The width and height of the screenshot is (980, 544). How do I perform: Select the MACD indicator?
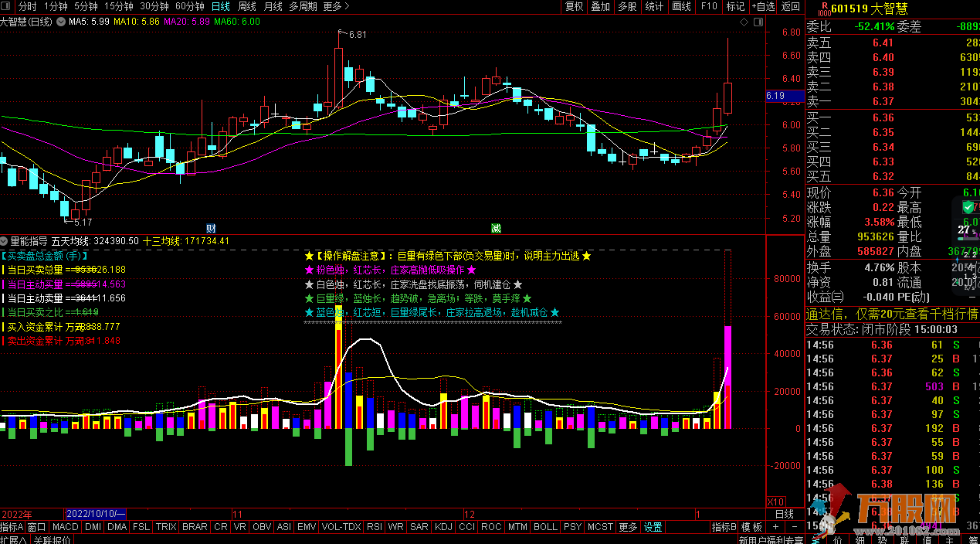(x=66, y=527)
